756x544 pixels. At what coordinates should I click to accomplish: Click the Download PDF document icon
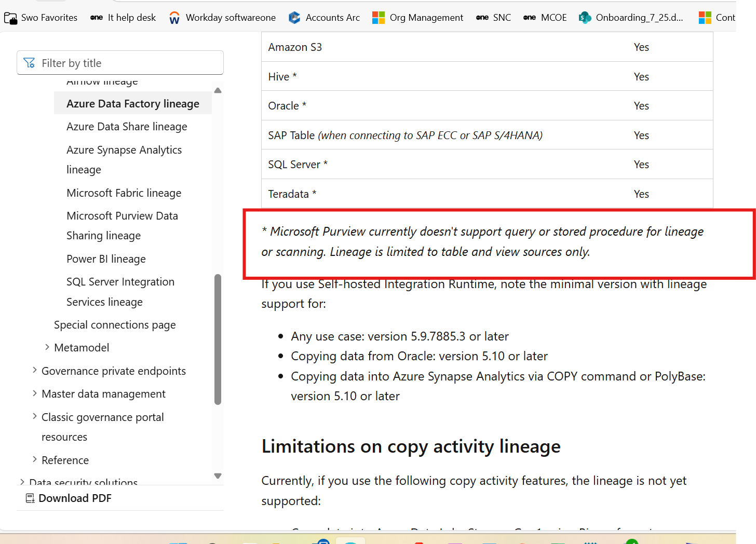30,498
